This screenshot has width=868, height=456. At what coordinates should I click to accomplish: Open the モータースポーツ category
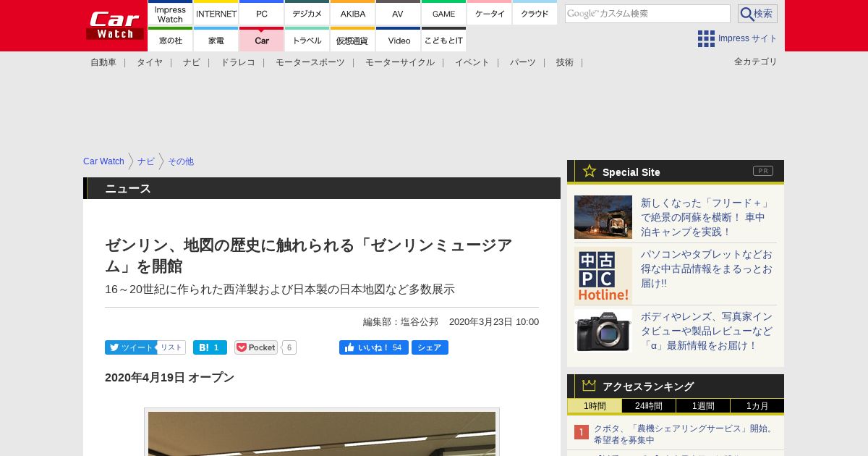click(x=310, y=62)
